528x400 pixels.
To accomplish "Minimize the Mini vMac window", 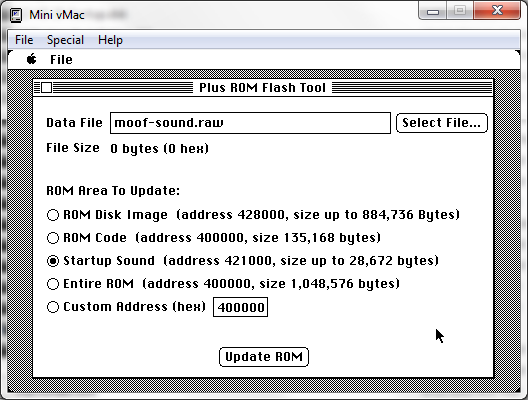I will point(433,11).
